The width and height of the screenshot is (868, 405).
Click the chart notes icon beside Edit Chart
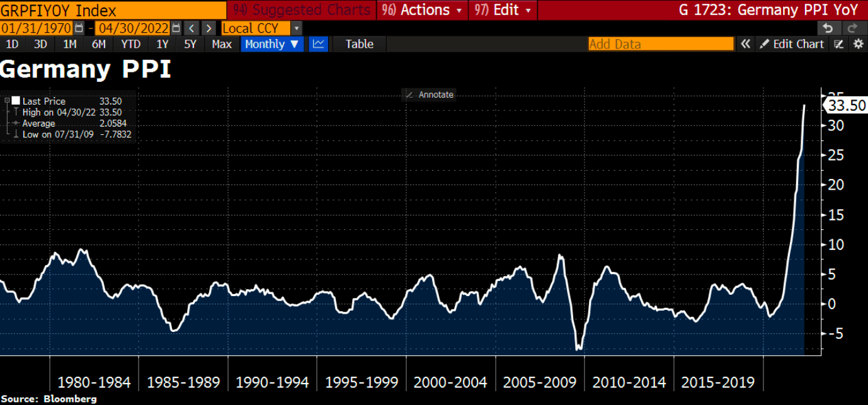(838, 44)
